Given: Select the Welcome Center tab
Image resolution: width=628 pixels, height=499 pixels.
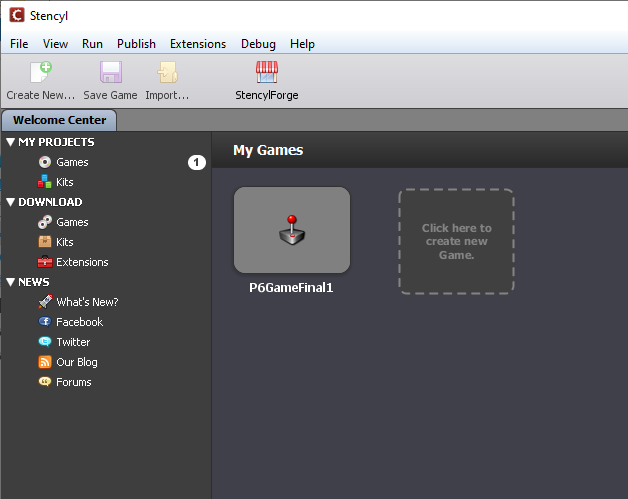Looking at the screenshot, I should pos(59,120).
